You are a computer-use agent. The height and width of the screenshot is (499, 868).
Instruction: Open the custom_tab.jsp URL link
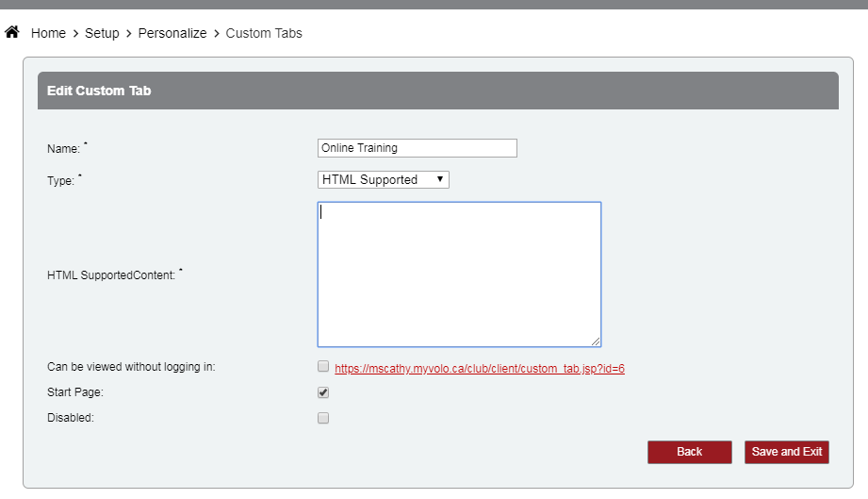480,369
